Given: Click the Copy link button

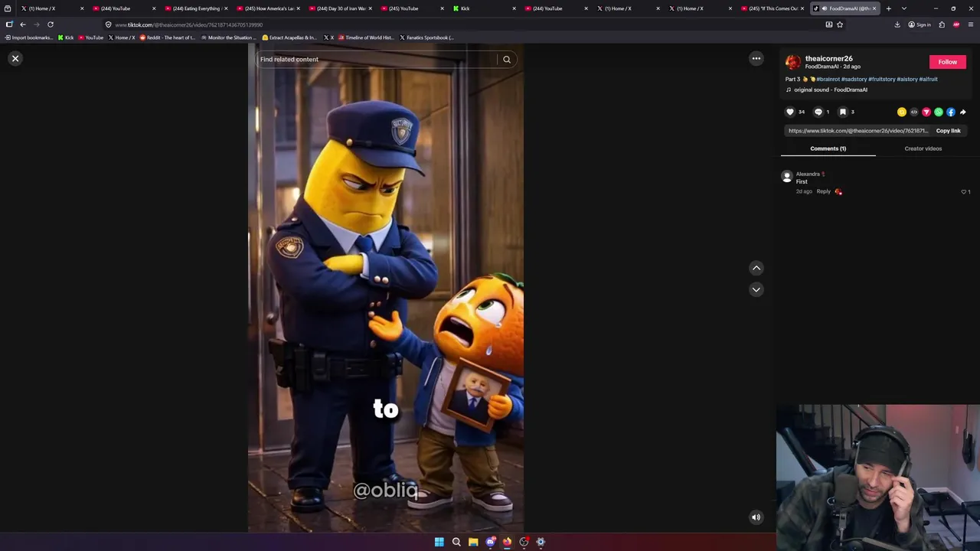Looking at the screenshot, I should [948, 131].
